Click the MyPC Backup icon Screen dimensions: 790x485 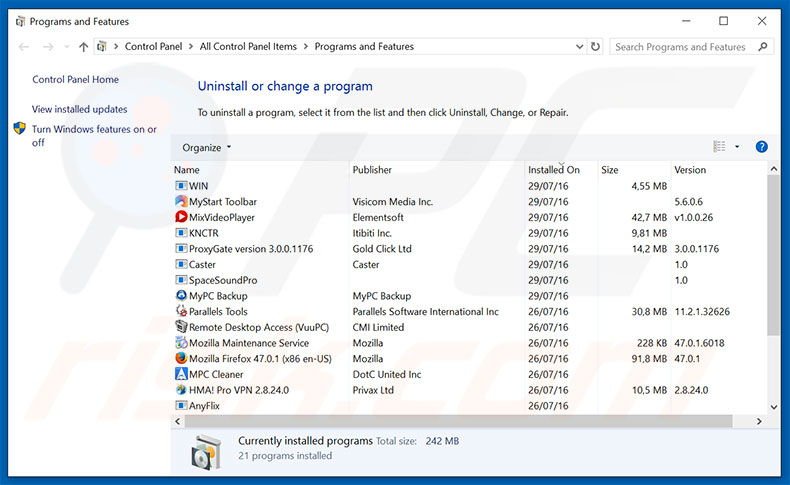pyautogui.click(x=181, y=295)
